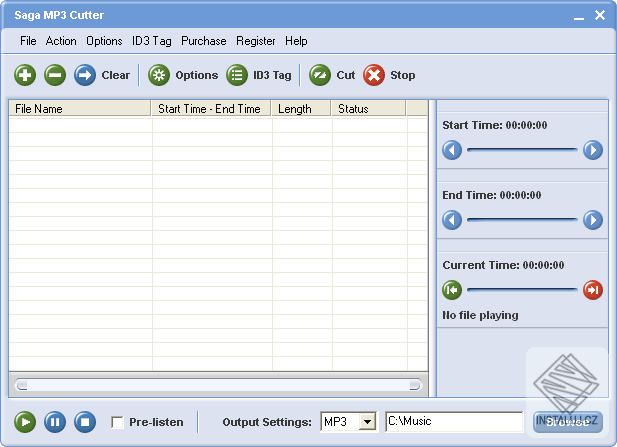Set start point with green marker icon
The image size is (617, 447).
click(x=452, y=290)
